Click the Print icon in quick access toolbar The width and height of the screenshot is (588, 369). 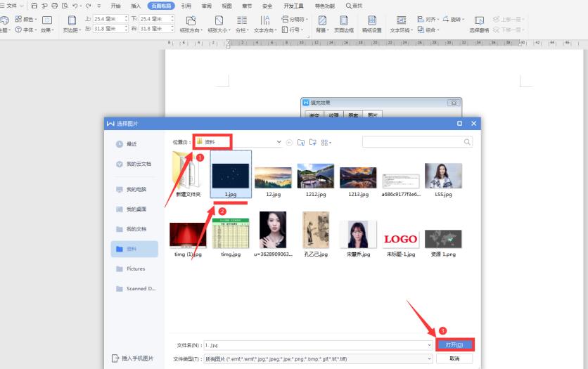coord(55,6)
